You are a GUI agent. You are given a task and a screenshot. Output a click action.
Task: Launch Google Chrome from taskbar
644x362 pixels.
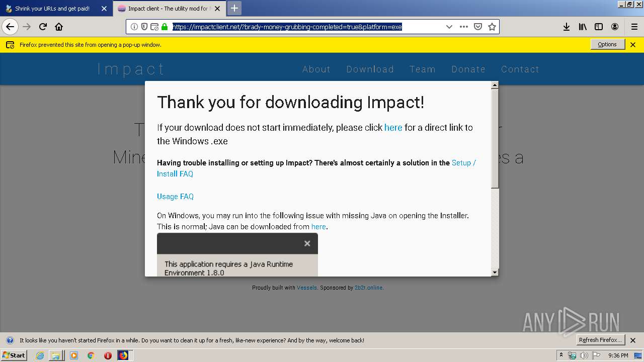point(91,355)
